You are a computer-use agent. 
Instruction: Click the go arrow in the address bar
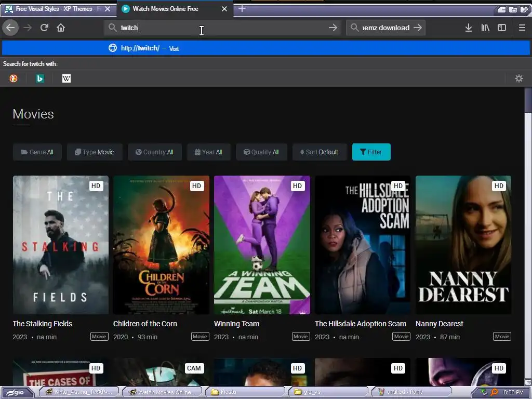(x=333, y=28)
